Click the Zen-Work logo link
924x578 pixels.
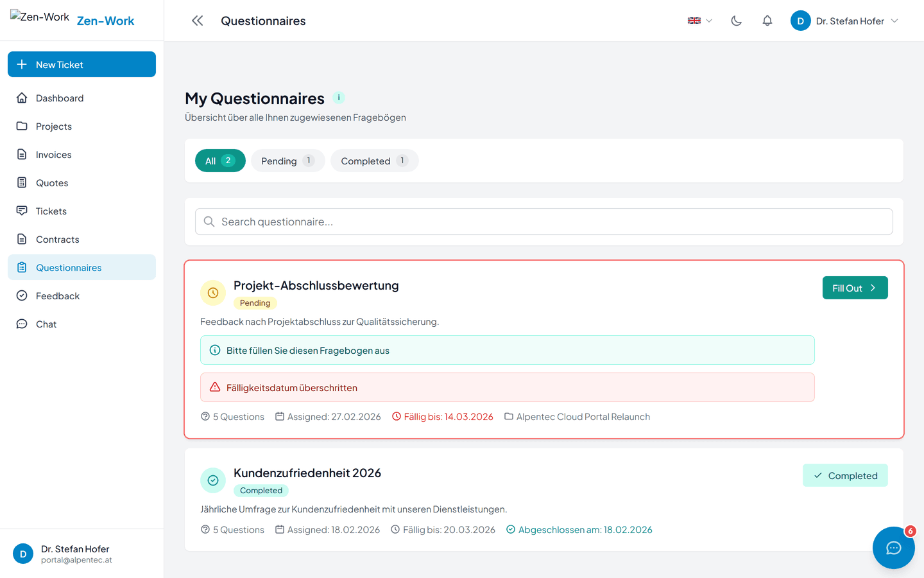(x=73, y=19)
